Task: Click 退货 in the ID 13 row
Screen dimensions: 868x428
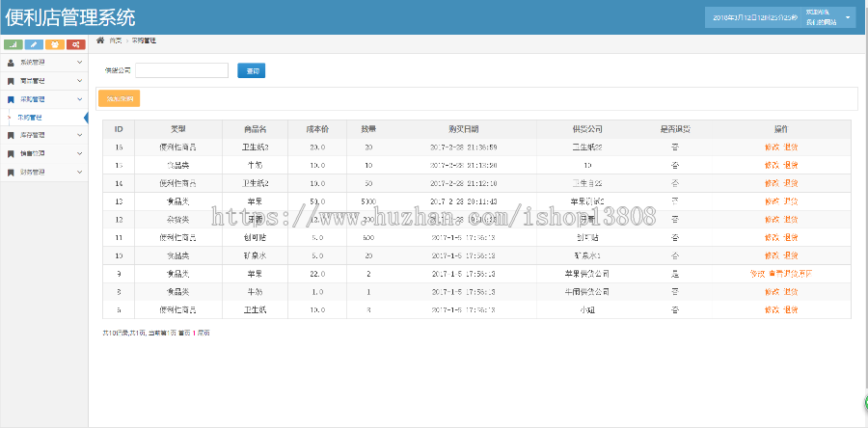Action: 791,201
